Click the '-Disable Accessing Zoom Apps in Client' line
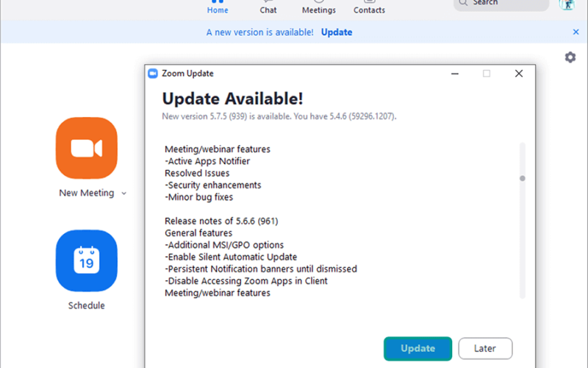The width and height of the screenshot is (588, 368). click(246, 281)
